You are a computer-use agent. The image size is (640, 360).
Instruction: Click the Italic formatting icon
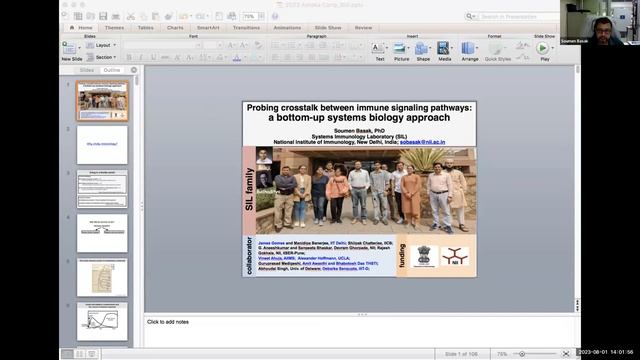click(x=141, y=58)
